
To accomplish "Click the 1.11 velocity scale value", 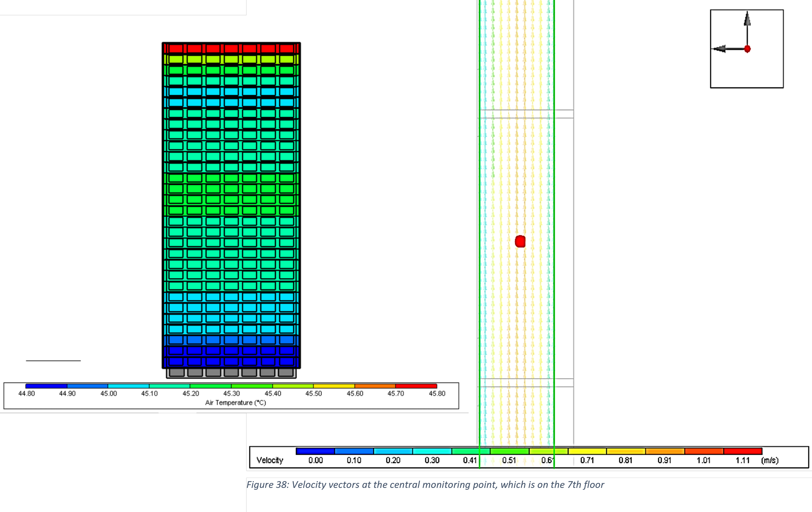I will tap(742, 460).
